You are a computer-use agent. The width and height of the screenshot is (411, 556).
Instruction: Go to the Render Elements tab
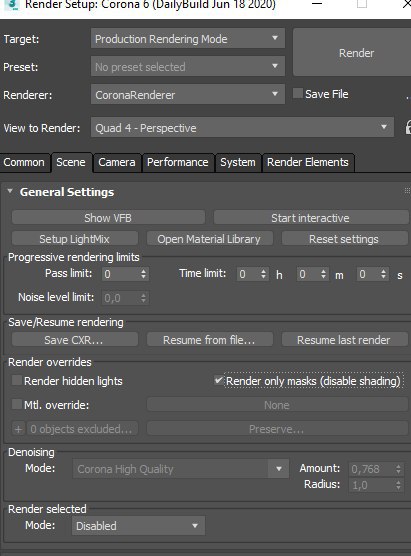[x=308, y=162]
